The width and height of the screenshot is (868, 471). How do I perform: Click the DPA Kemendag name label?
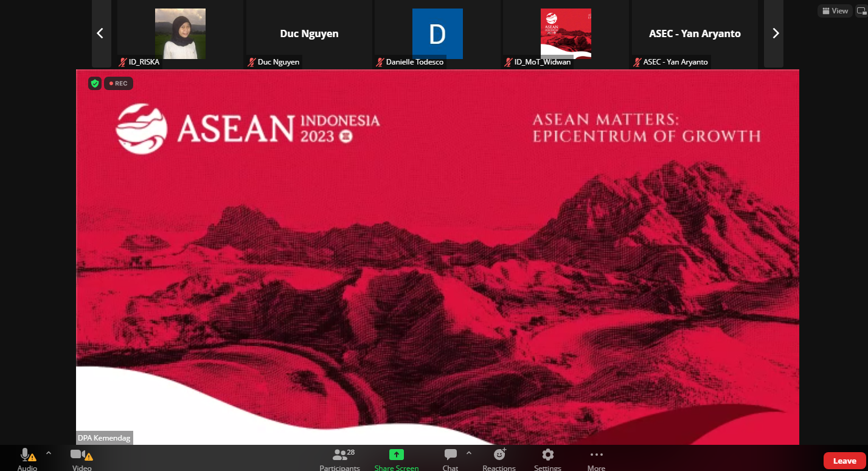104,438
